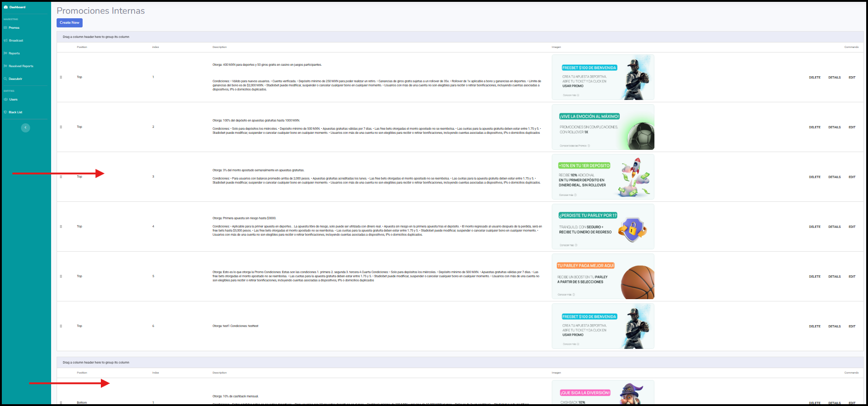Edit the Top promo with index 5

click(852, 277)
